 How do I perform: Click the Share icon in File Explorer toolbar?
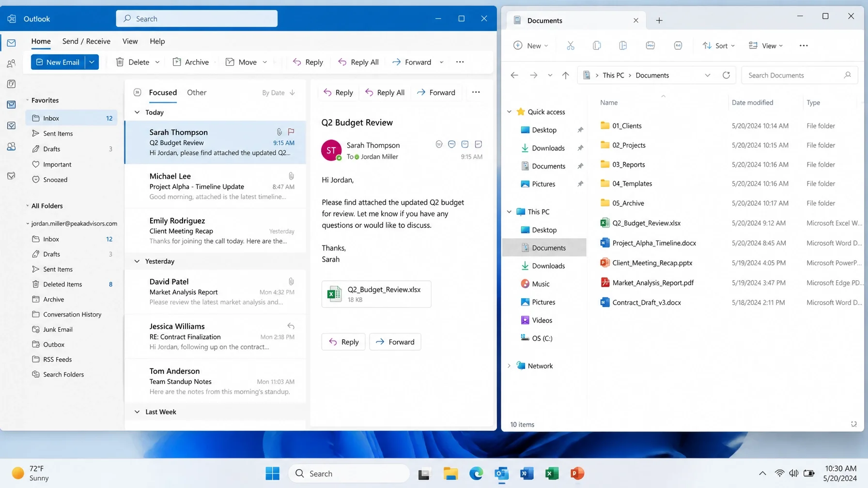click(x=678, y=46)
